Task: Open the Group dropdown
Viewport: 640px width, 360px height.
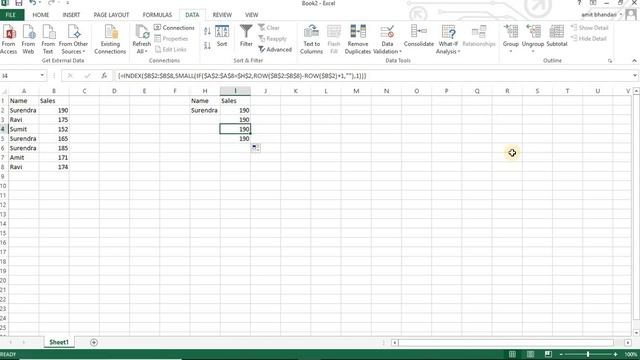Action: pos(511,51)
